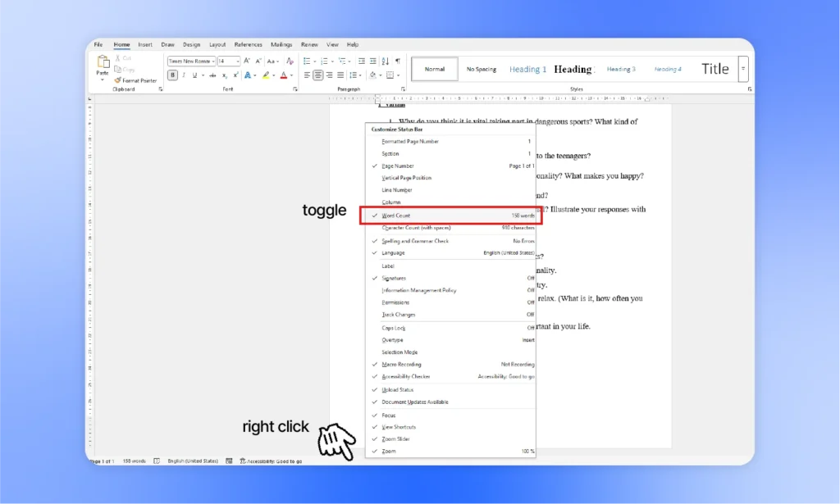Uncheck Language in the status bar menu

[x=450, y=252]
